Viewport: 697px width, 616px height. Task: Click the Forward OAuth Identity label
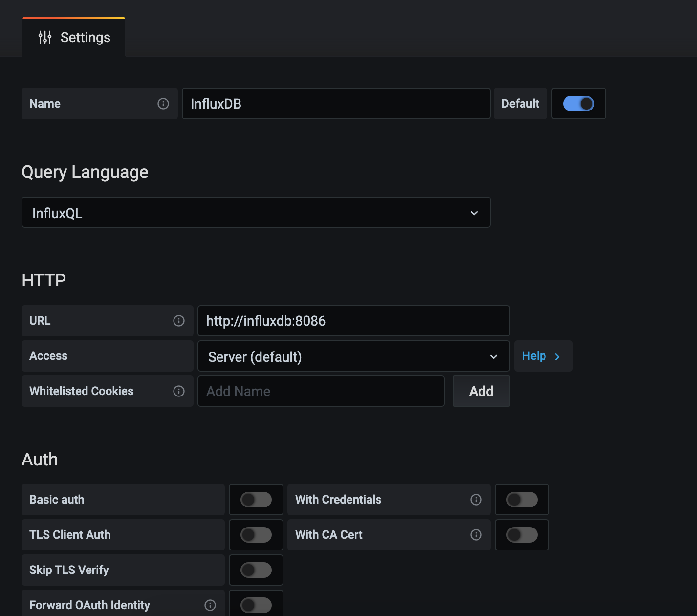(90, 605)
